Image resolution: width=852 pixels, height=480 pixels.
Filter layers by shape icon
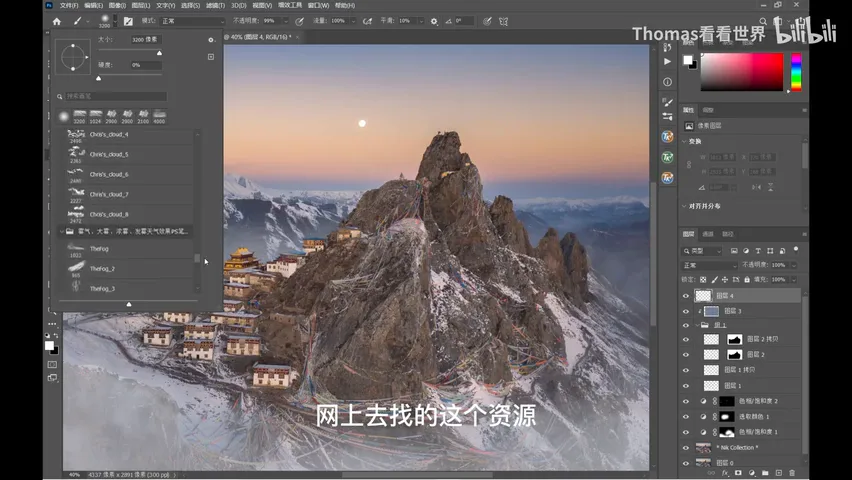pyautogui.click(x=770, y=251)
